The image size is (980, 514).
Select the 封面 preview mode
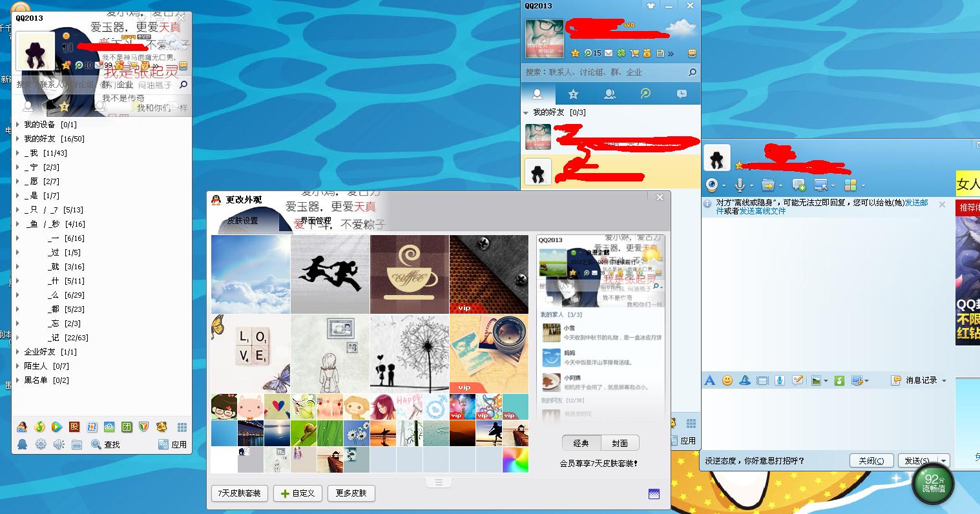pos(620,443)
